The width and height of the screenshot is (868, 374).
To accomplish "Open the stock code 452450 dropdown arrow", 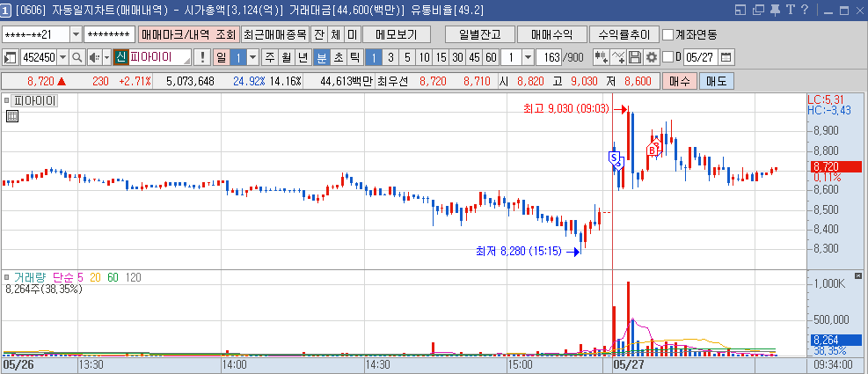I will (x=63, y=57).
